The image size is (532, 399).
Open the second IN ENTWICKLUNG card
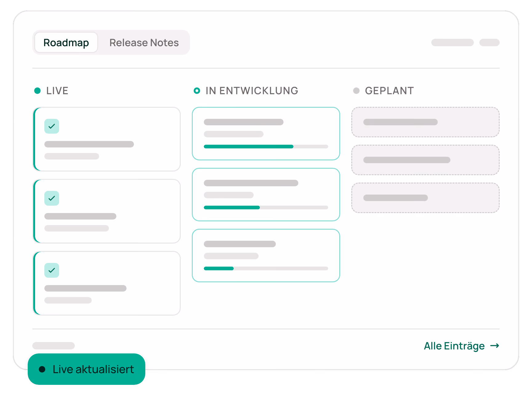(266, 195)
